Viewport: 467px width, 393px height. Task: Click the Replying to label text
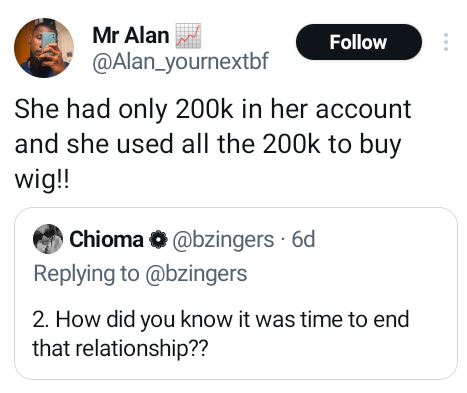(x=86, y=274)
